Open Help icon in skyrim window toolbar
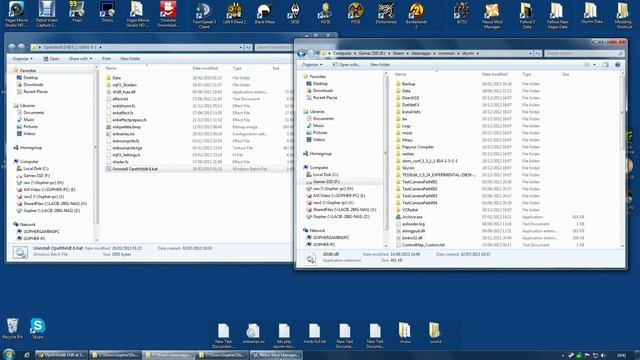Image resolution: width=640 pixels, height=360 pixels. click(x=618, y=65)
